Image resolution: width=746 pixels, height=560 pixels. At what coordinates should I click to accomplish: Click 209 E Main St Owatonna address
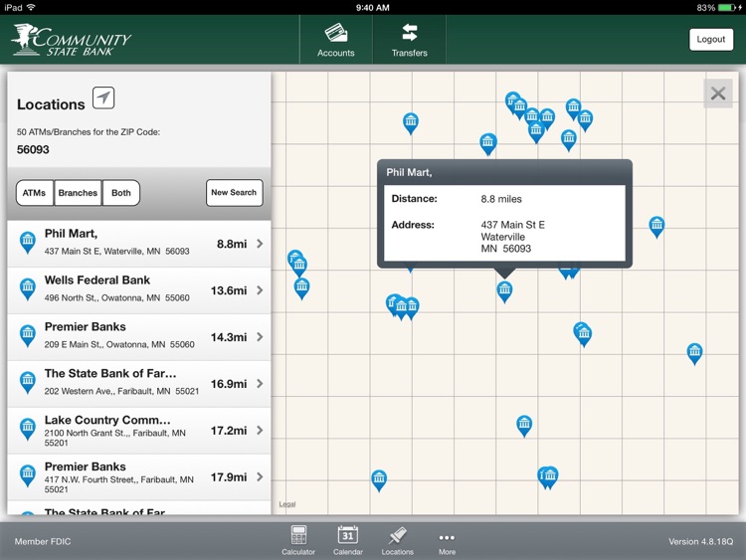[x=119, y=344]
